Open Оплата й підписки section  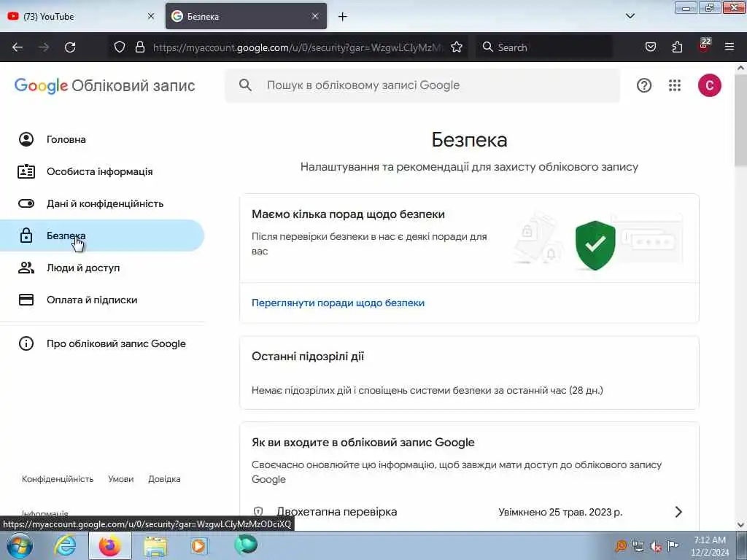click(x=102, y=300)
